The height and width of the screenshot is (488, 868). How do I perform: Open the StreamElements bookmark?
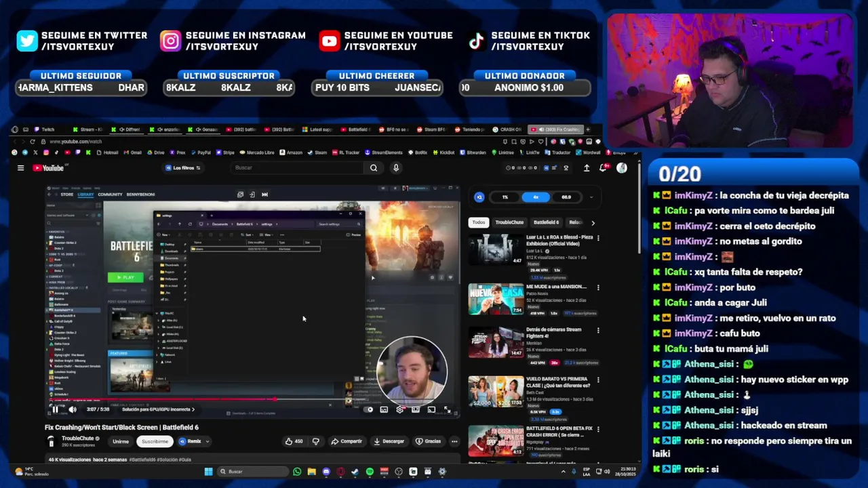pos(384,152)
